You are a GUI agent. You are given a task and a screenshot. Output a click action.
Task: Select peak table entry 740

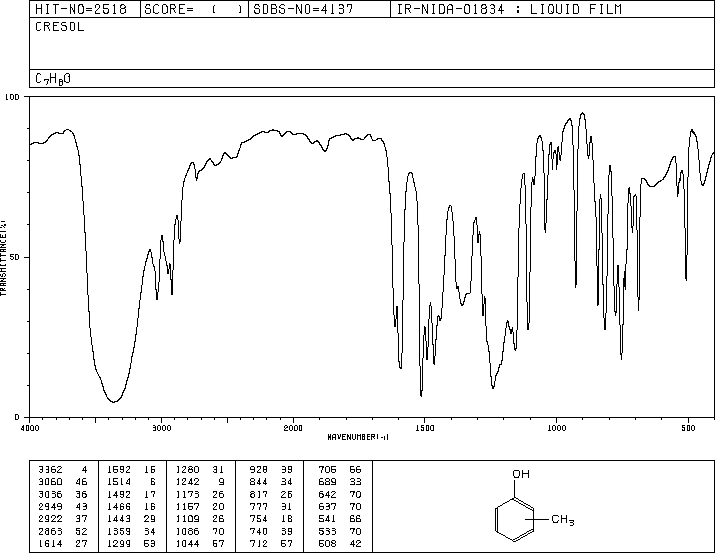tap(259, 531)
